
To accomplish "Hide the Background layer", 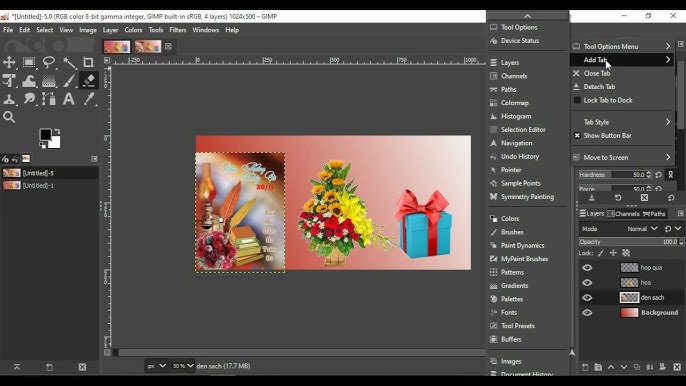I will (587, 312).
